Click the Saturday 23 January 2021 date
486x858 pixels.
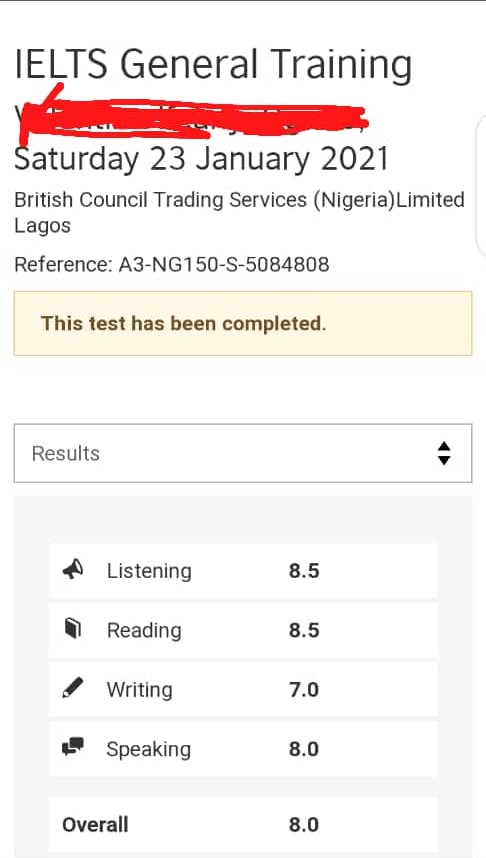201,159
